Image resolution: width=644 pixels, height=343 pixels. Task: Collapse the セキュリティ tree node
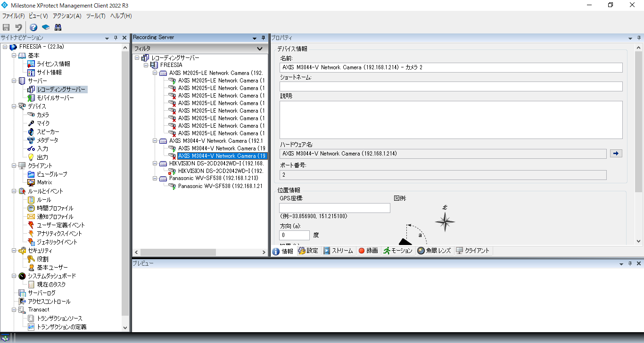click(x=14, y=251)
